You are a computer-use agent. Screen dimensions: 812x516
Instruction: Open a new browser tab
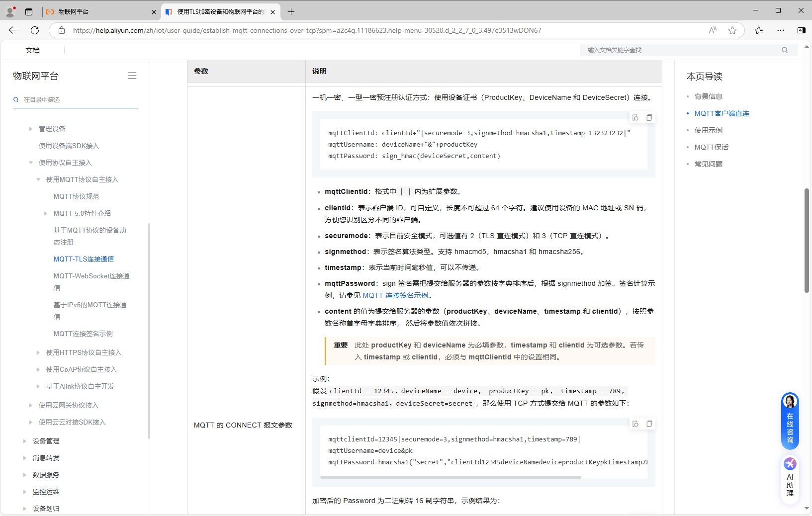tap(291, 12)
